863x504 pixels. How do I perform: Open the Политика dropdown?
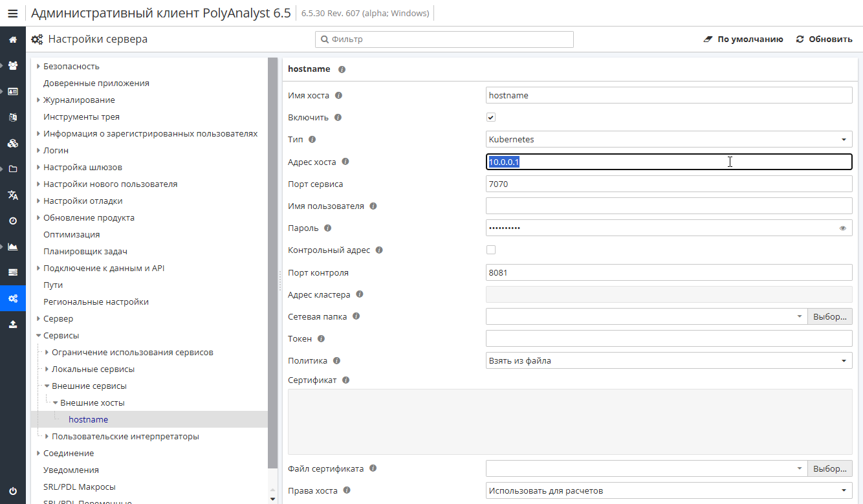(x=669, y=360)
